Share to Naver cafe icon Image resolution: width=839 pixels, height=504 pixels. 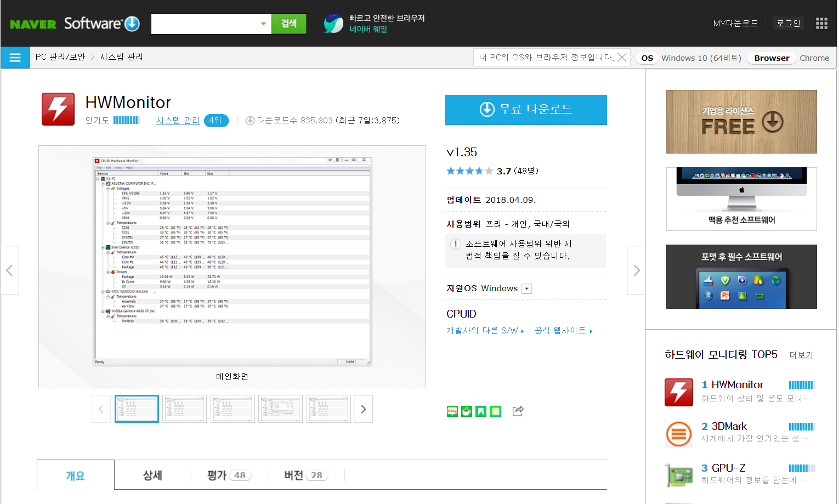pyautogui.click(x=467, y=411)
